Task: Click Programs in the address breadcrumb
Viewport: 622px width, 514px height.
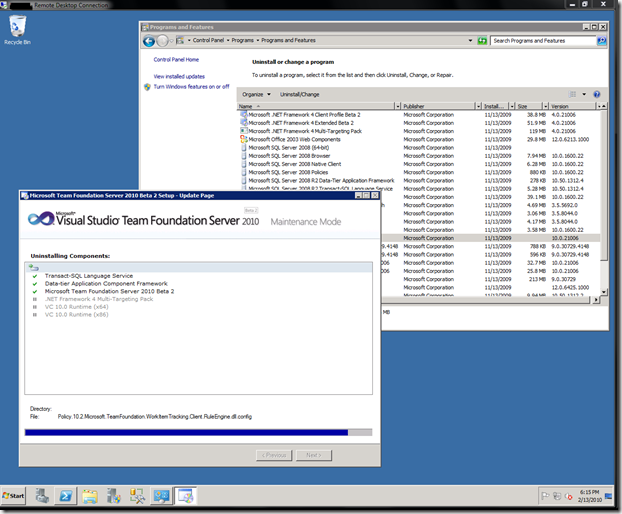Action: click(242, 40)
